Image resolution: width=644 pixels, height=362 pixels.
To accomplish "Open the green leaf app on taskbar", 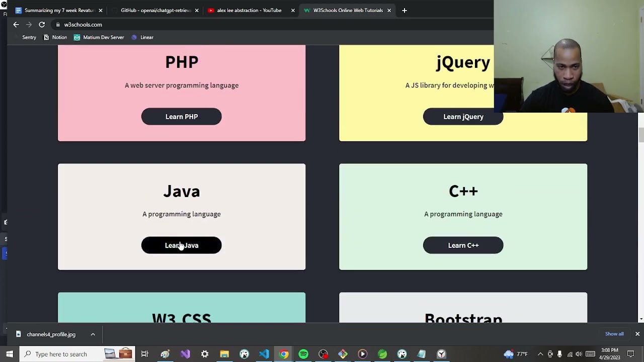I will pyautogui.click(x=382, y=354).
